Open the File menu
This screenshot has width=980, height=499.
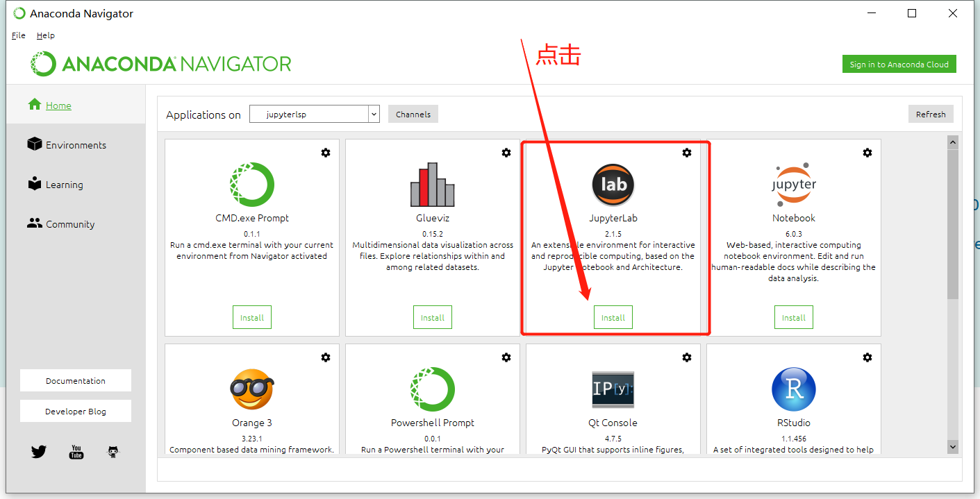pos(19,35)
